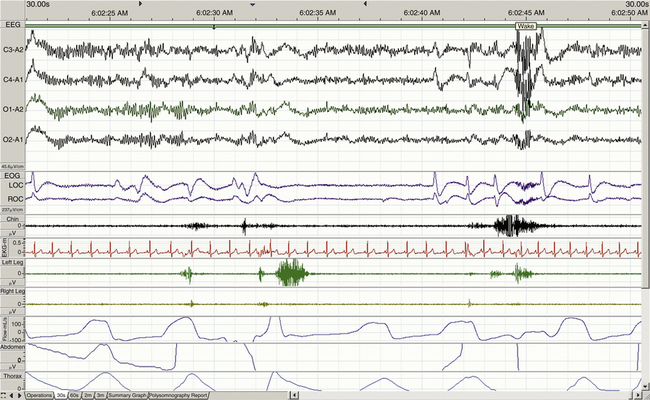
Task: Select the O2-A1 channel label
Action: point(14,139)
